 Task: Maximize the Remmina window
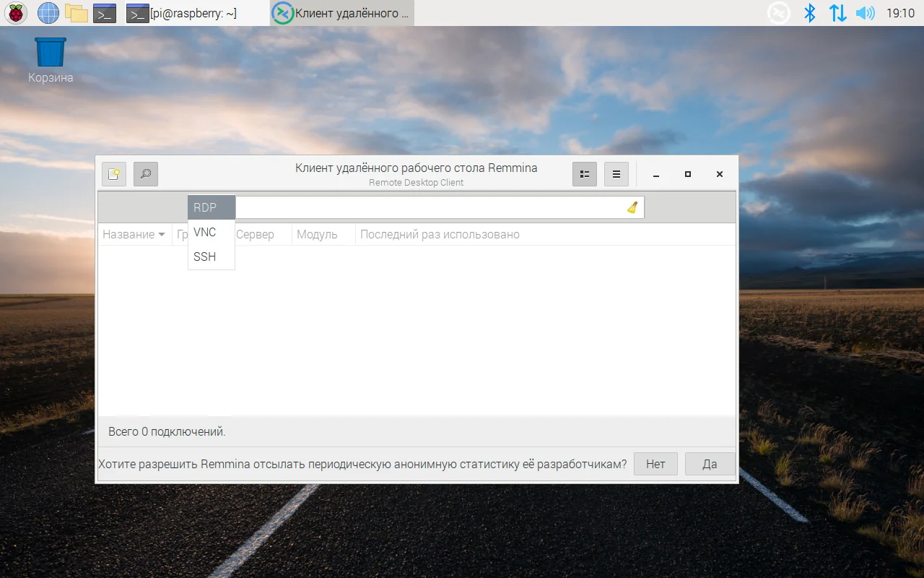[688, 174]
